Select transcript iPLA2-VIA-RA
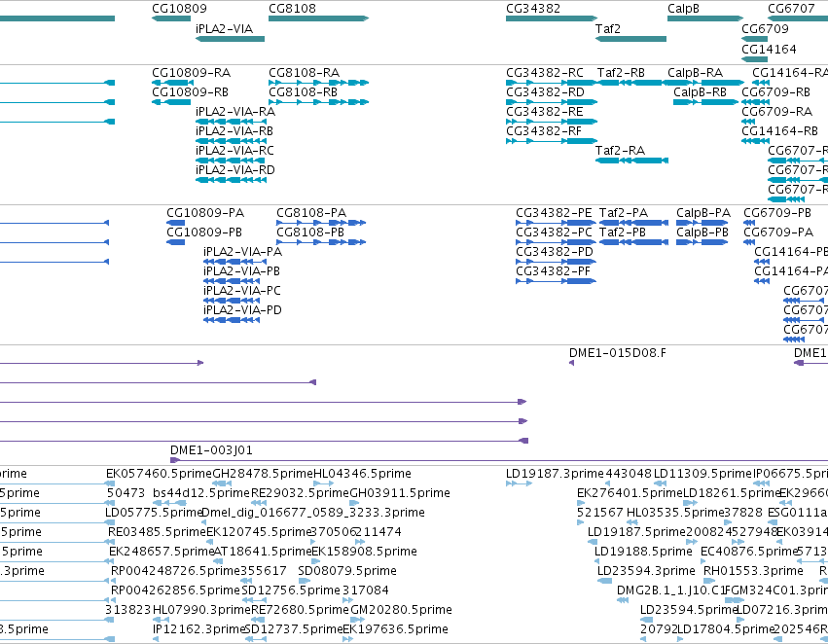 (x=232, y=122)
